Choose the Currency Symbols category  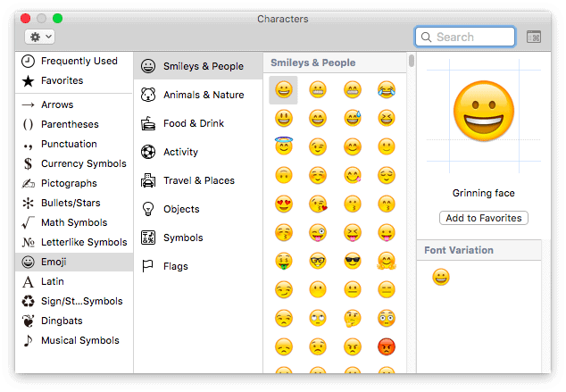(x=83, y=163)
